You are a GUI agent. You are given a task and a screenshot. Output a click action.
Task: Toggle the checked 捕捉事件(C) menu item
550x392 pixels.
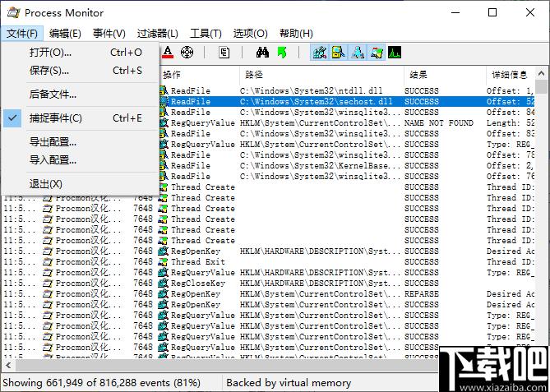[80, 118]
